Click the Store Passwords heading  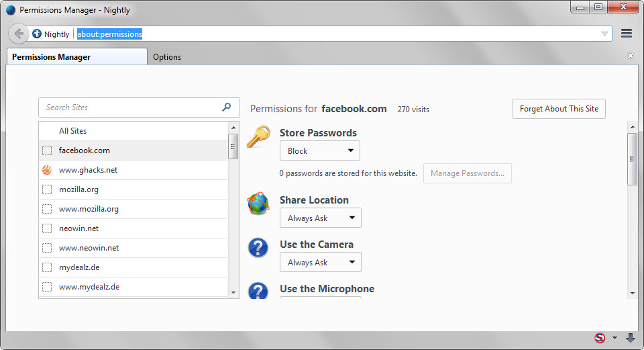click(318, 133)
